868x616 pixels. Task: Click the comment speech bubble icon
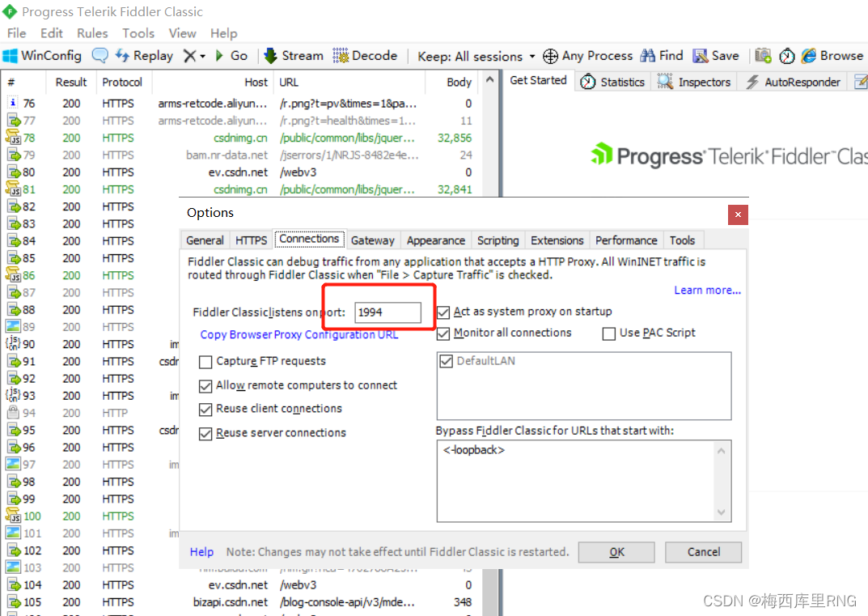click(x=100, y=56)
